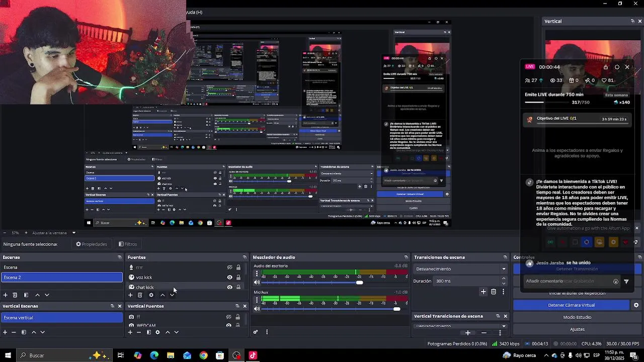The height and width of the screenshot is (362, 644).
Task: Open File Explorer from taskbar
Action: tap(171, 355)
